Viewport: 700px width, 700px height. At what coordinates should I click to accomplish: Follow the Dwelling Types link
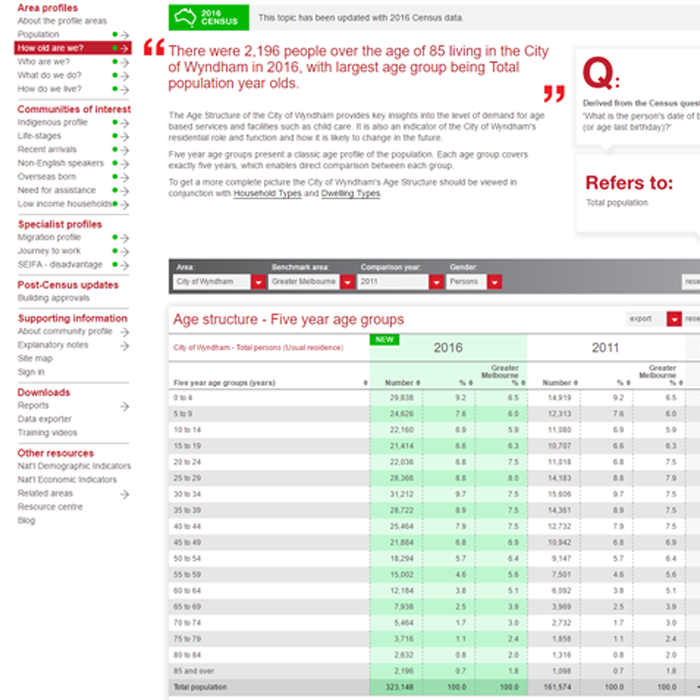point(350,193)
